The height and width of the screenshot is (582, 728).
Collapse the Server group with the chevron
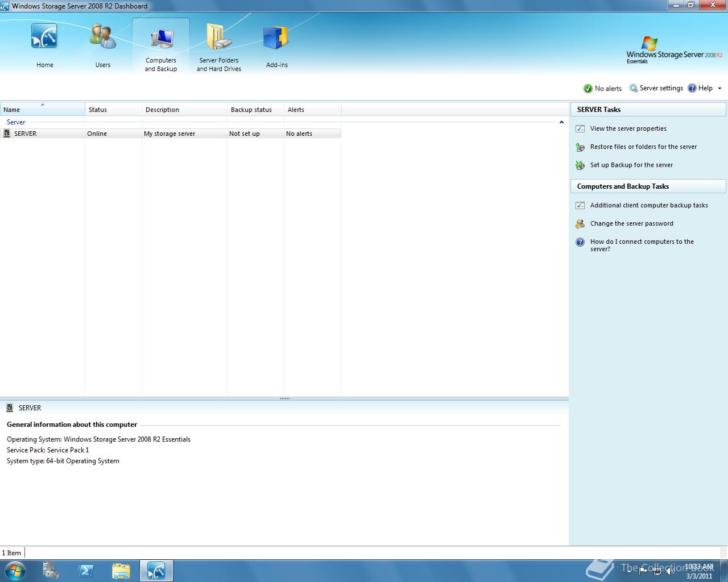pyautogui.click(x=561, y=122)
